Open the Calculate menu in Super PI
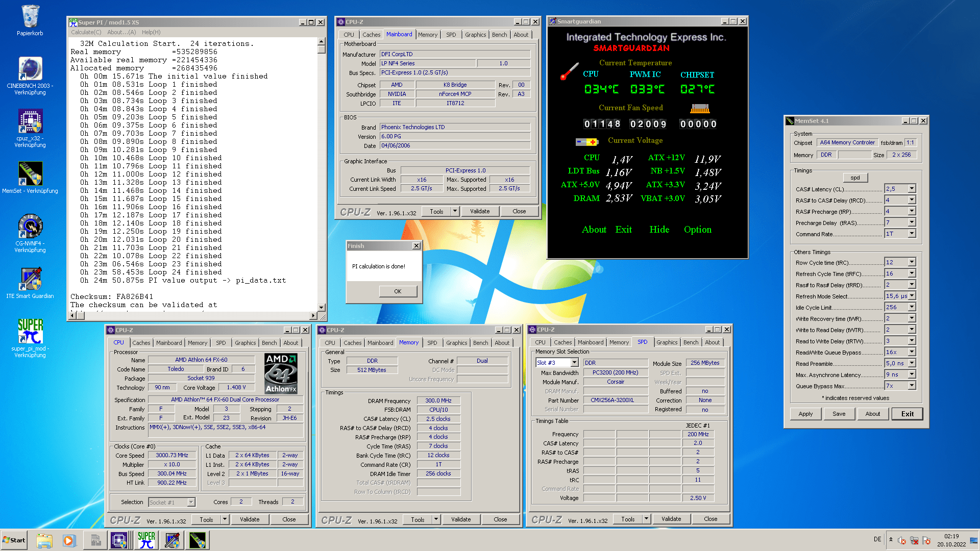The width and height of the screenshot is (980, 551). tap(86, 32)
